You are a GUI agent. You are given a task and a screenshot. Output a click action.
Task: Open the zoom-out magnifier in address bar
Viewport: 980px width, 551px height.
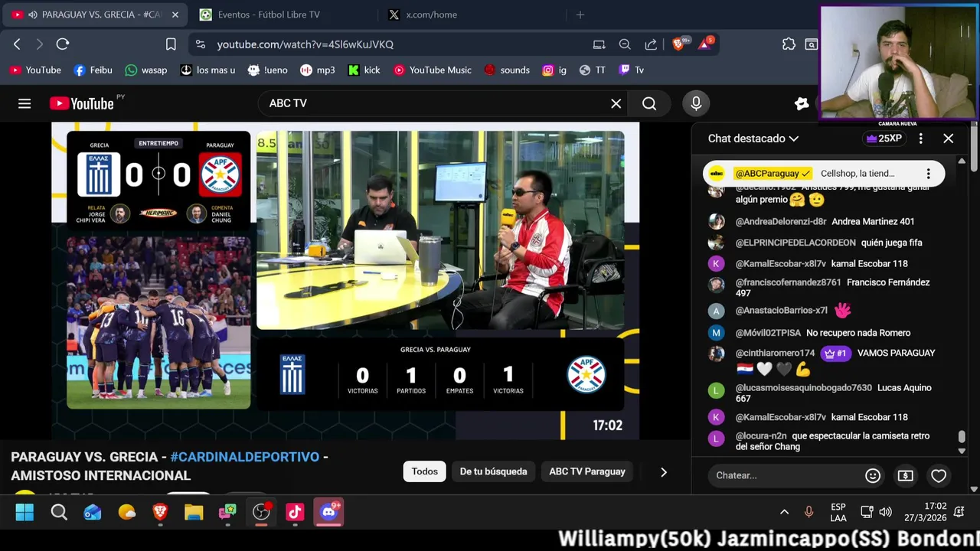click(x=625, y=44)
